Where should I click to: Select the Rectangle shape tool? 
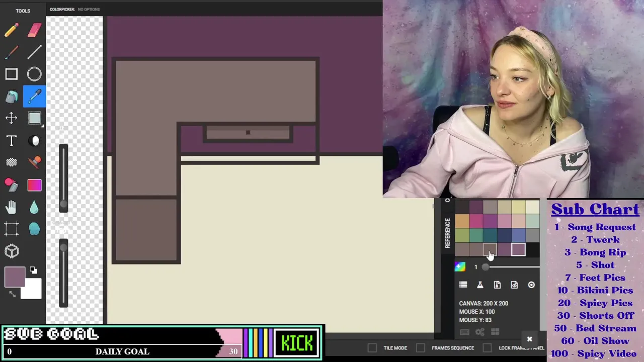click(x=11, y=74)
